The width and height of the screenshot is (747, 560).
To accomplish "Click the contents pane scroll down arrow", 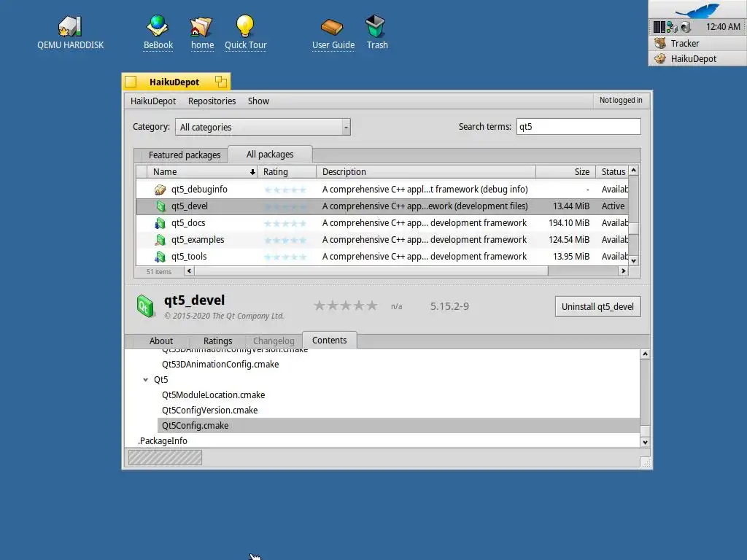I will point(645,443).
